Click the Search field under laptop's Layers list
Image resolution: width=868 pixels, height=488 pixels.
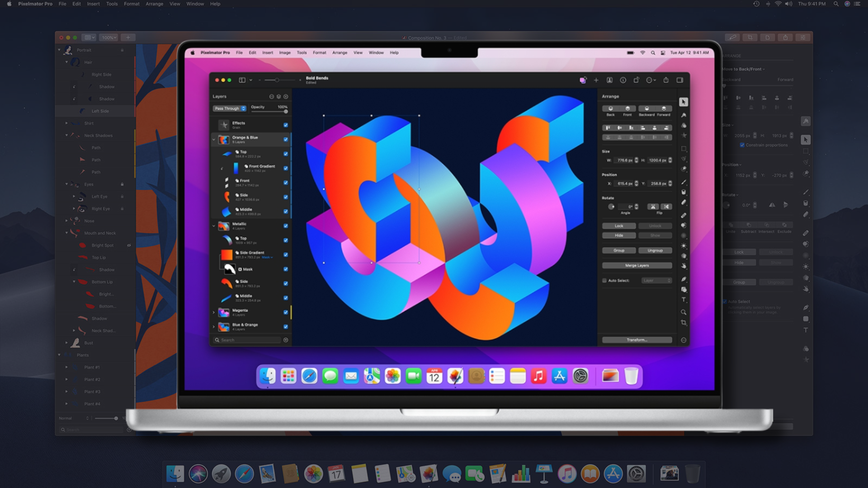pos(248,340)
